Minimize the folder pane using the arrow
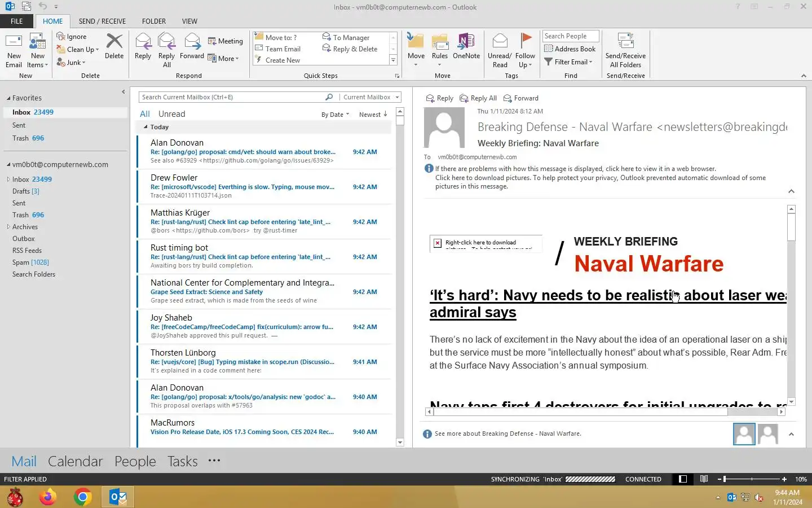Image resolution: width=812 pixels, height=508 pixels. click(123, 91)
